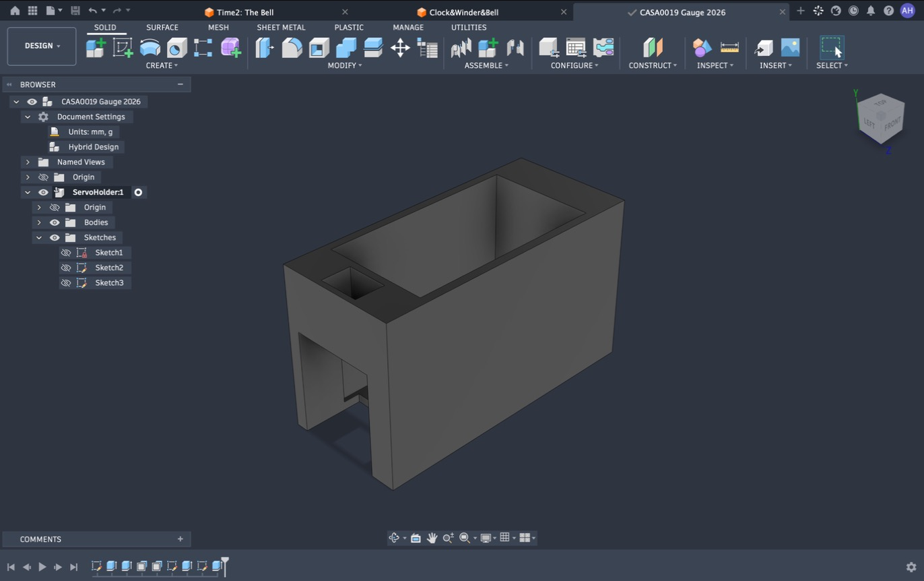Viewport: 924px width, 581px height.
Task: Toggle the Bodies folder visibility
Action: [55, 222]
